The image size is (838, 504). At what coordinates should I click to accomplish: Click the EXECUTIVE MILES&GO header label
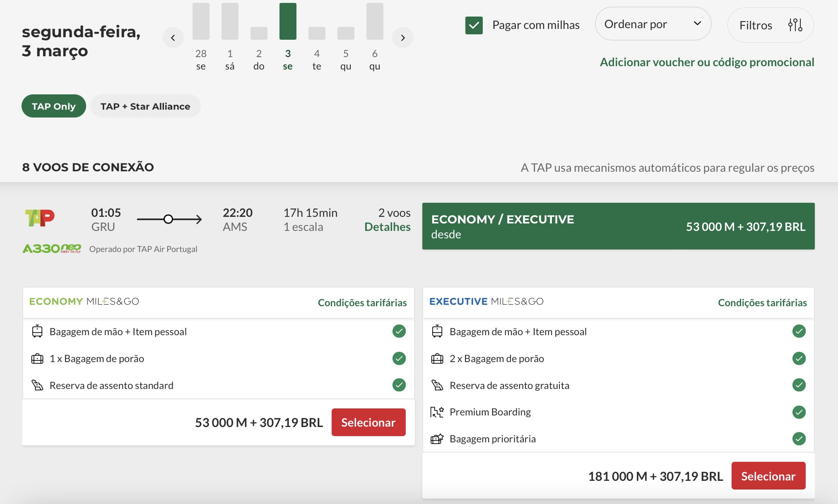[486, 301]
